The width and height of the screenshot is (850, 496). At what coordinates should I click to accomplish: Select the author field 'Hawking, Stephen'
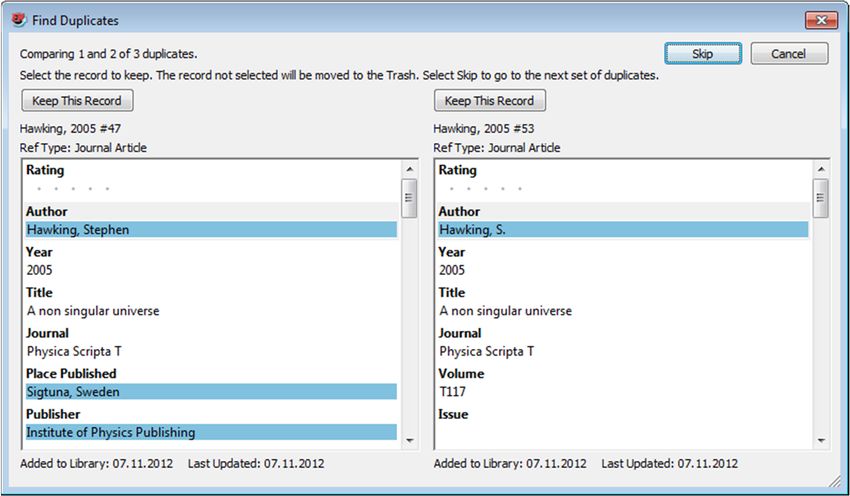click(211, 230)
